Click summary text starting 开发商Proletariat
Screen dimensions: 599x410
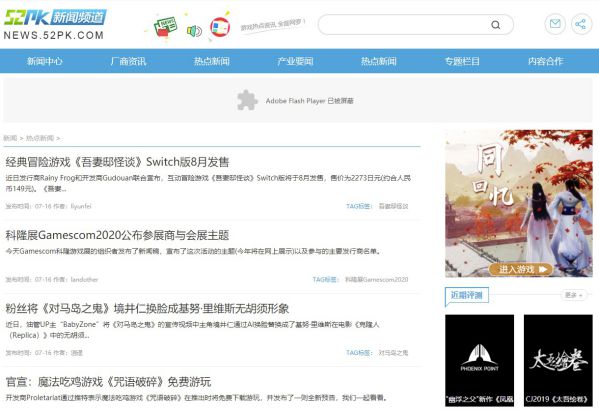click(x=196, y=398)
